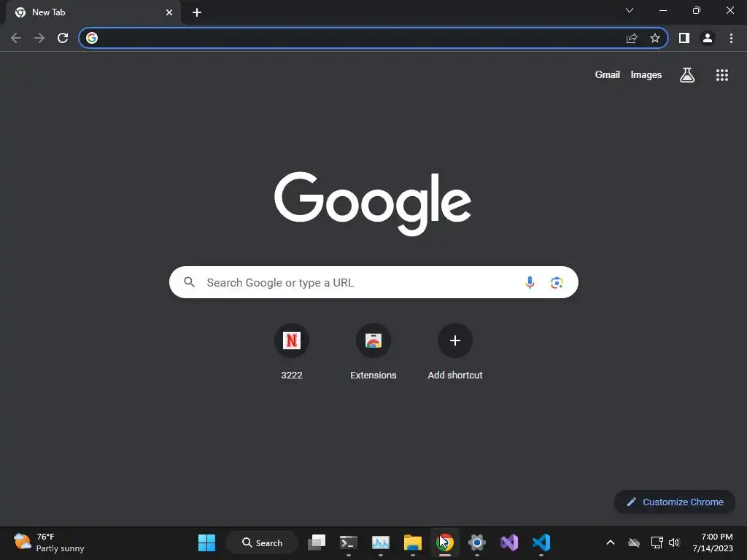Click the cloud sync tray icon
747x560 pixels.
(634, 542)
